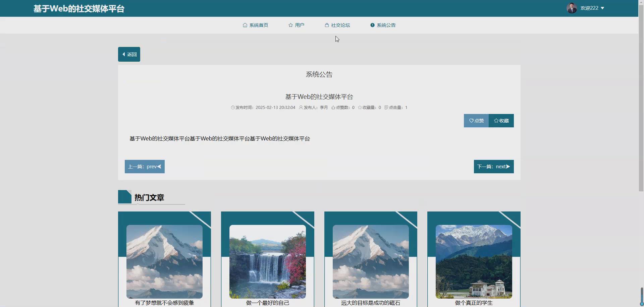Click the 返回 back button
This screenshot has height=307, width=644.
[129, 54]
